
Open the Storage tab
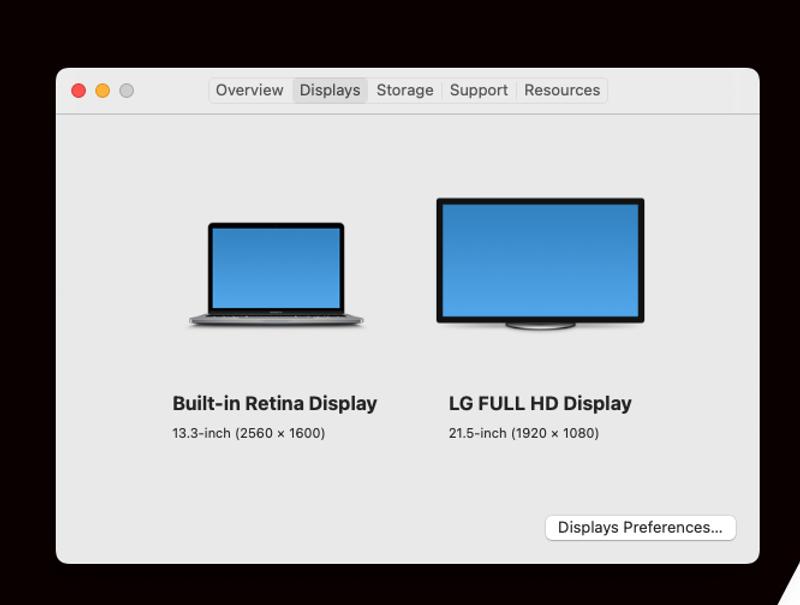(404, 90)
